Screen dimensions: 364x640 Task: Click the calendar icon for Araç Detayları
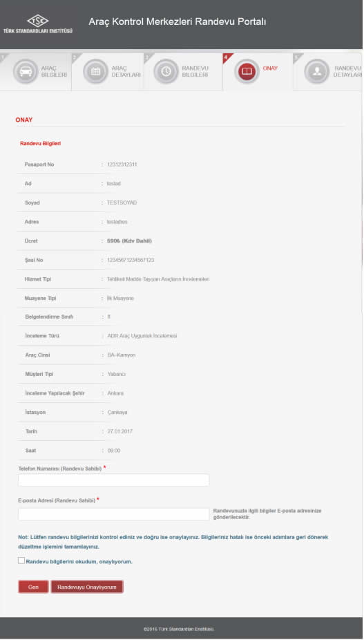pos(95,71)
